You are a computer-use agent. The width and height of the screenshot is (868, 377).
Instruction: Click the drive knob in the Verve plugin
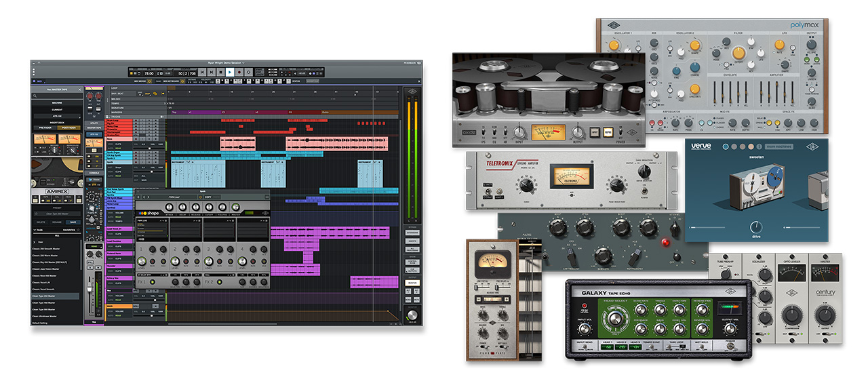pos(756,226)
